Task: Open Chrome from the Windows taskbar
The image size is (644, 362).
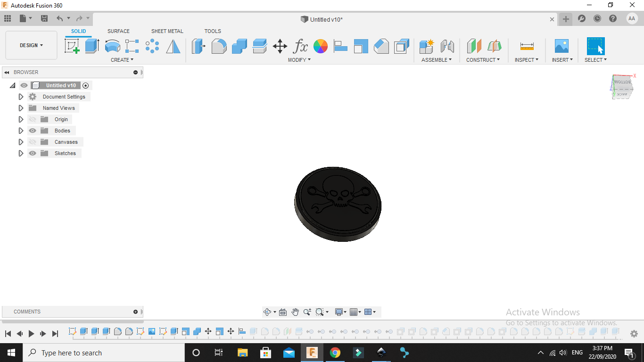Action: point(335,353)
